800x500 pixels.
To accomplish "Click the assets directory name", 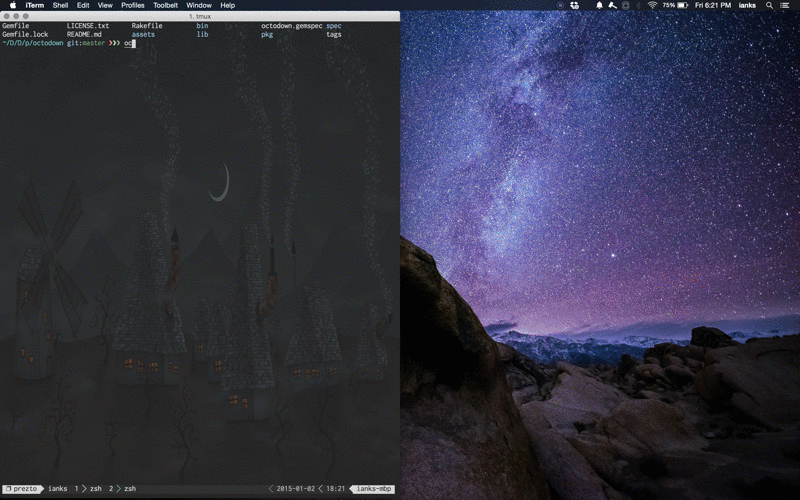I will pyautogui.click(x=143, y=34).
